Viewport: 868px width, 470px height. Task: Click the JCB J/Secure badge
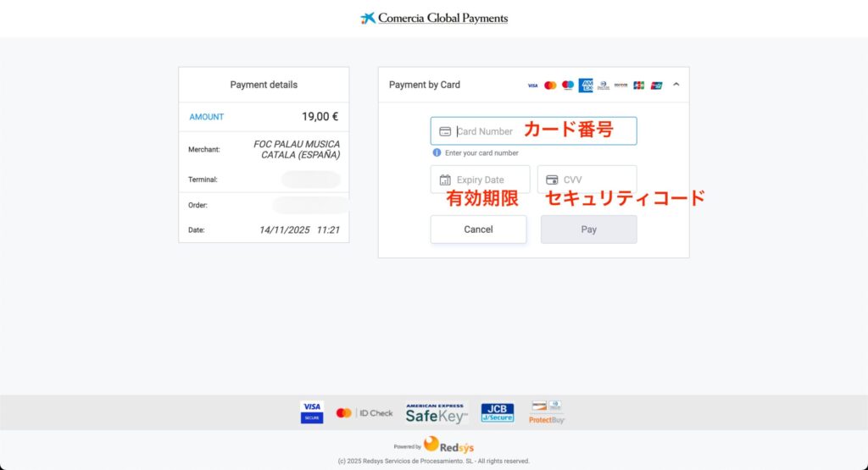pyautogui.click(x=498, y=413)
